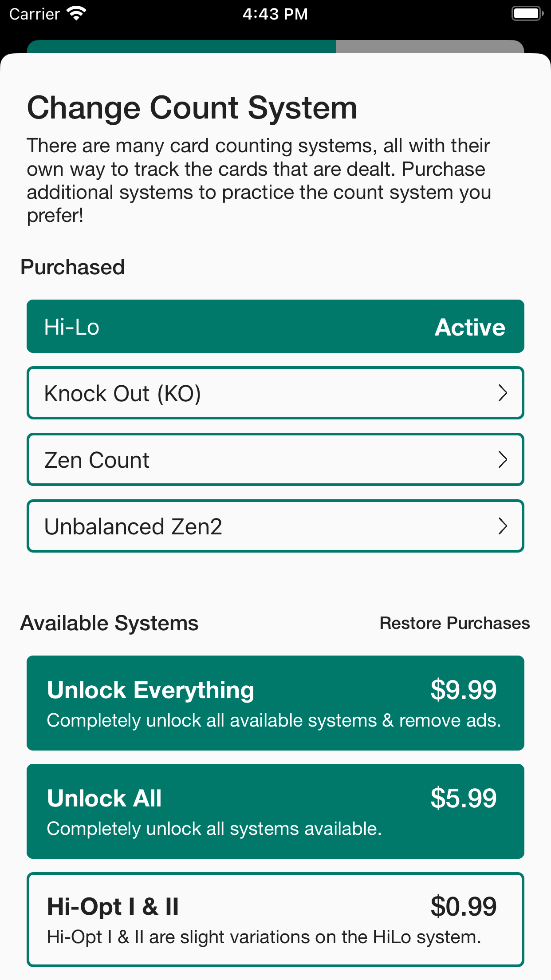Buy the Unlock All option
This screenshot has height=980, width=551.
(275, 811)
